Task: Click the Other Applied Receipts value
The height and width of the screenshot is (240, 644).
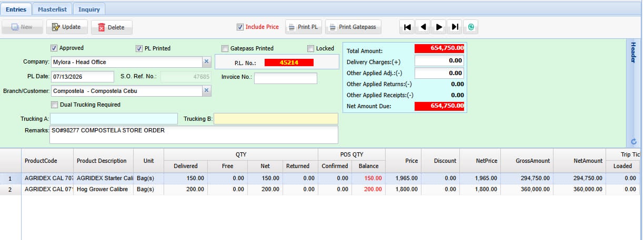Action: click(457, 95)
